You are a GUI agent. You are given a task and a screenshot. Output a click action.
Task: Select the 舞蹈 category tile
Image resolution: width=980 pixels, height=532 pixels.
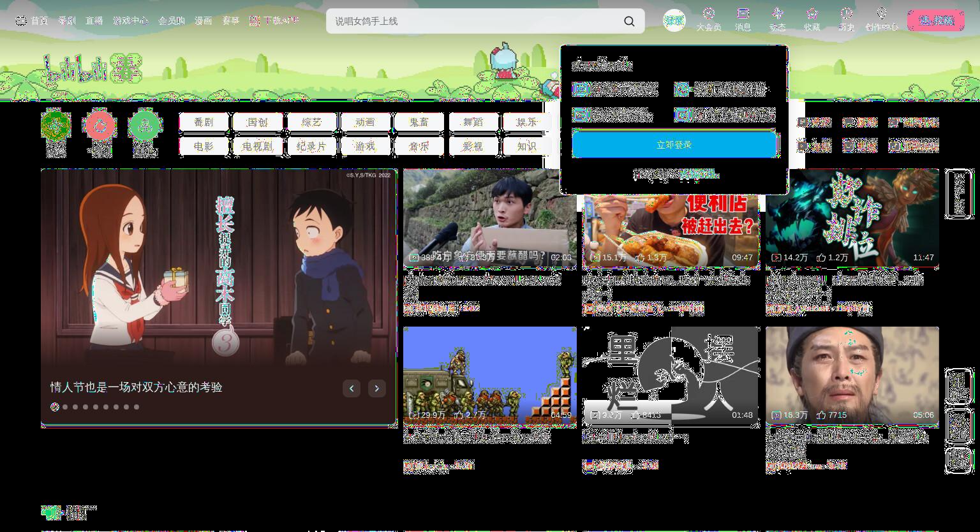coord(473,122)
